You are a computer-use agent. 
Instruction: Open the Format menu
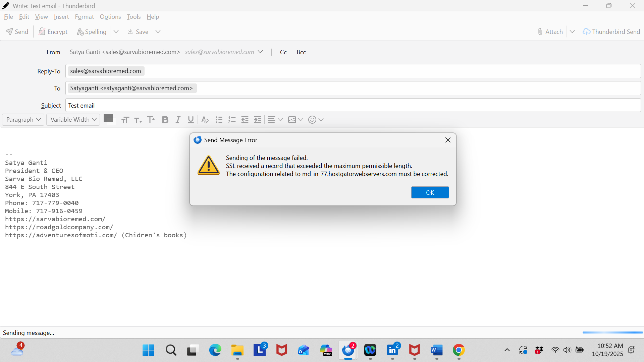84,17
